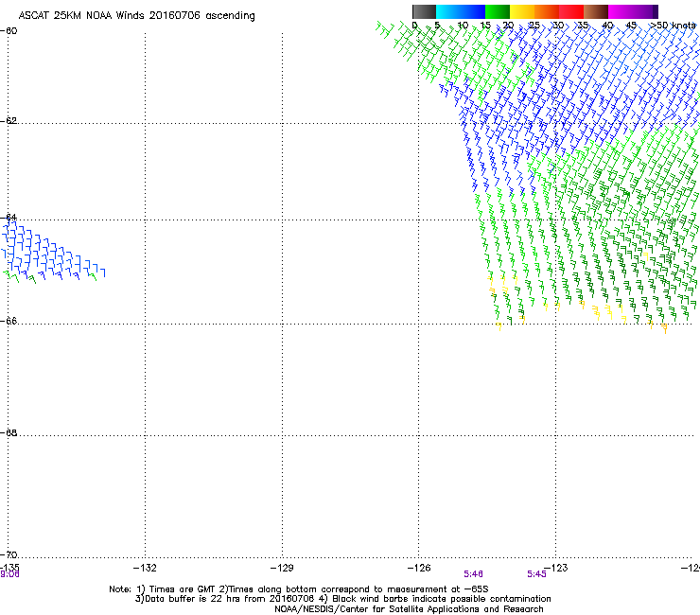Click the '45' label under the color bar
Image resolution: width=700 pixels, height=615 pixels.
coord(631,26)
